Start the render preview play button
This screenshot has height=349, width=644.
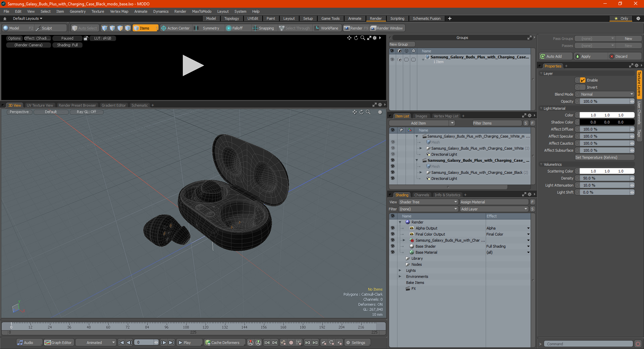click(193, 65)
